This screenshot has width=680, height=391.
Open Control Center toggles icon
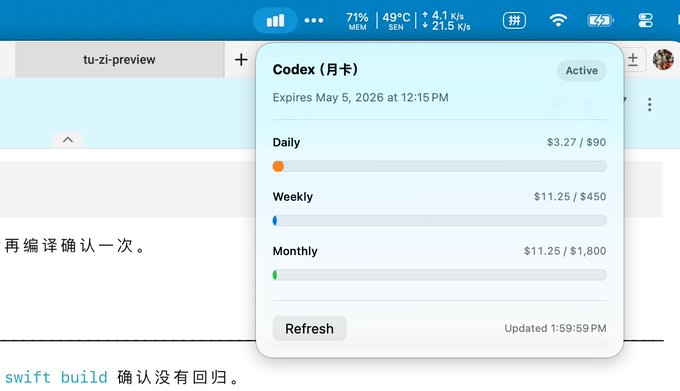(x=645, y=20)
